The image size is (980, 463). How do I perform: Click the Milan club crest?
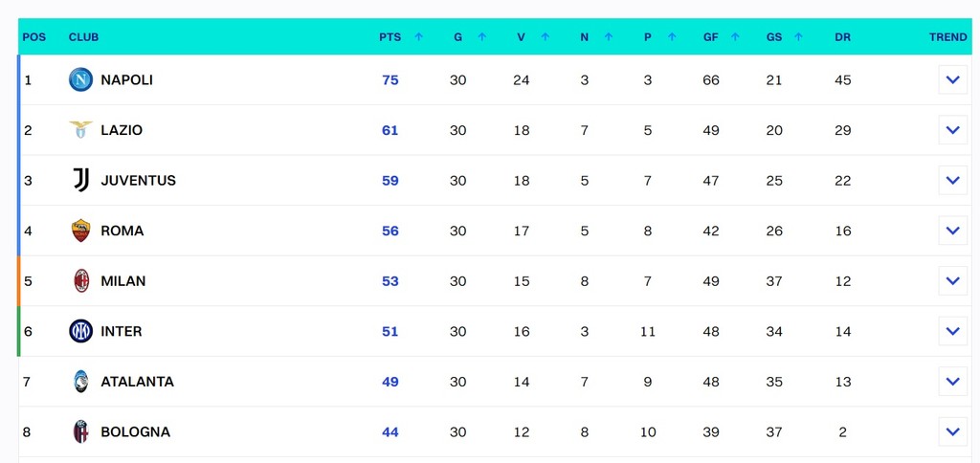point(80,281)
